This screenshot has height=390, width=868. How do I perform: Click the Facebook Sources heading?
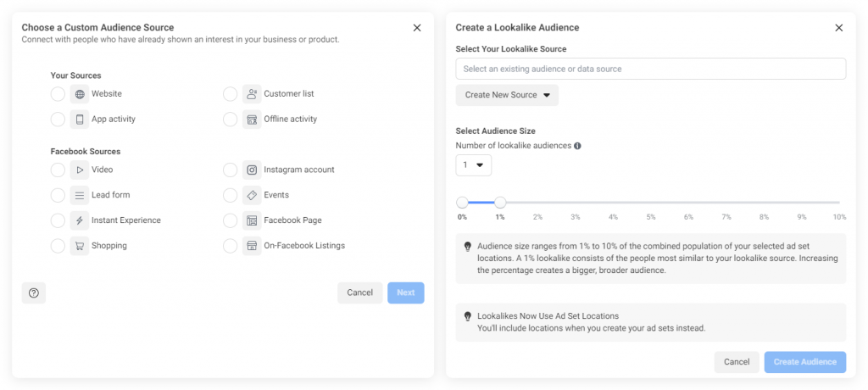point(86,151)
